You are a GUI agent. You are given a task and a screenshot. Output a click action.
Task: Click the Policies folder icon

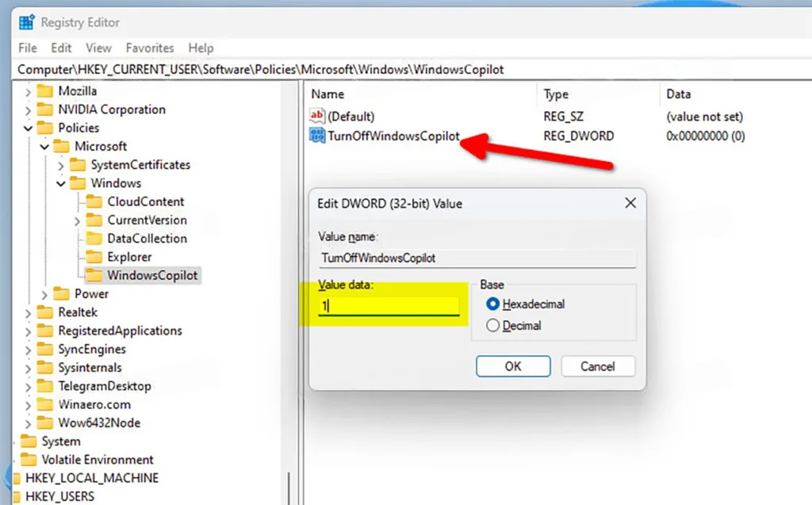(x=45, y=128)
